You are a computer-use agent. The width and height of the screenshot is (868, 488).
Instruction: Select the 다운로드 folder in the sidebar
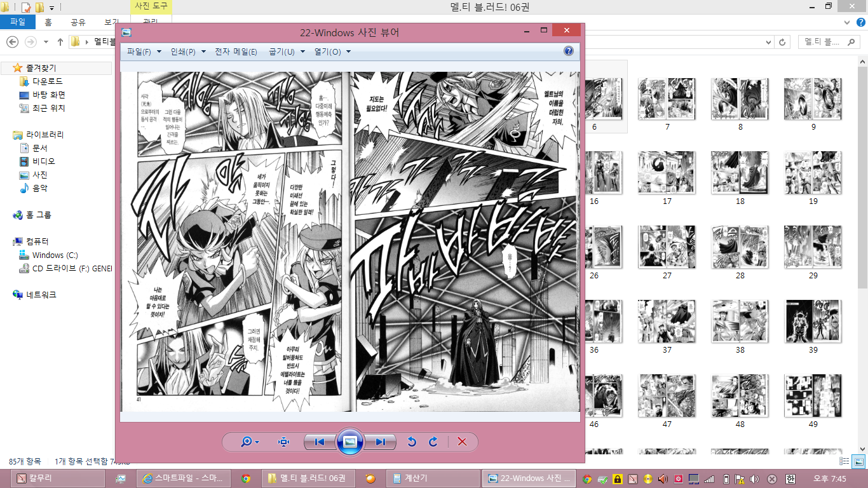pyautogui.click(x=47, y=81)
